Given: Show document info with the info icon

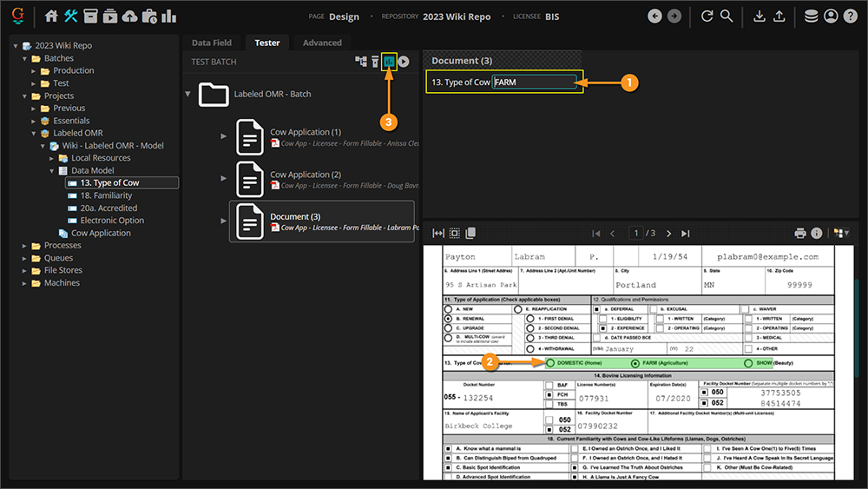Looking at the screenshot, I should (x=817, y=233).
